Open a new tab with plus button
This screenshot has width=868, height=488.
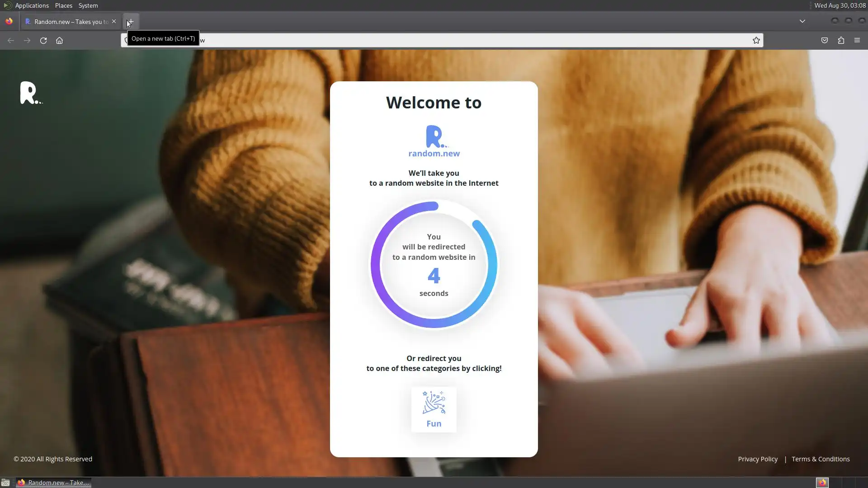click(131, 22)
